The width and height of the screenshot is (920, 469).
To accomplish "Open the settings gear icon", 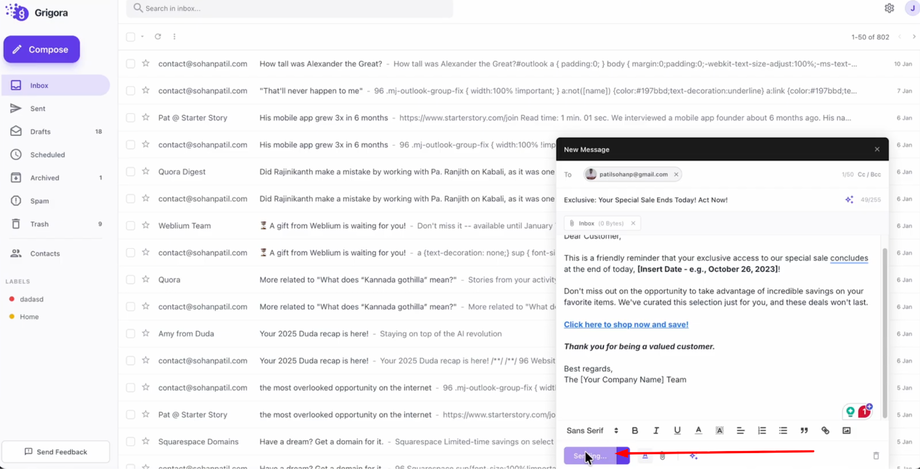I will click(889, 8).
